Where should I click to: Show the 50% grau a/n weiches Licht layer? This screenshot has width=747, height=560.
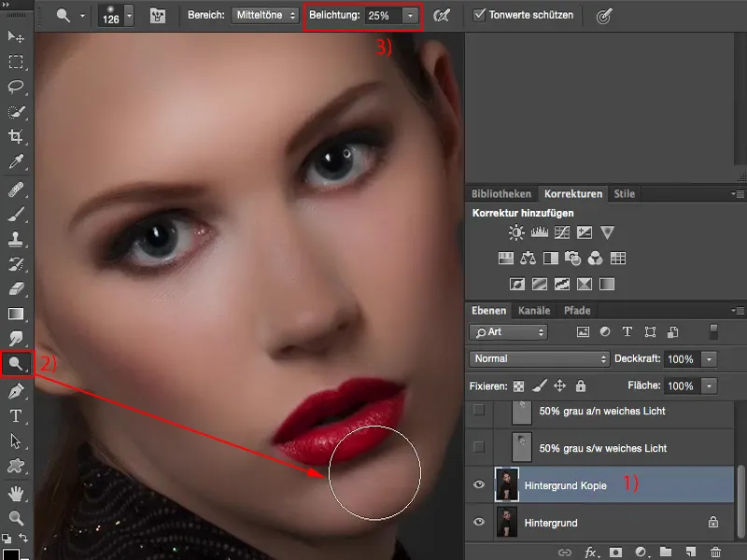(479, 411)
